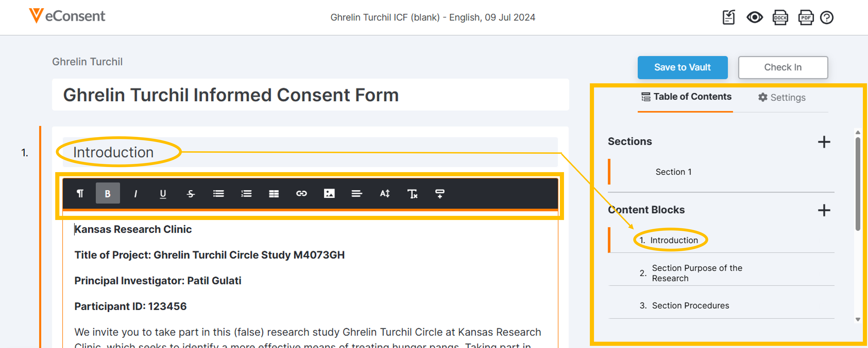Toggle italic text formatting
The width and height of the screenshot is (868, 348).
[136, 194]
